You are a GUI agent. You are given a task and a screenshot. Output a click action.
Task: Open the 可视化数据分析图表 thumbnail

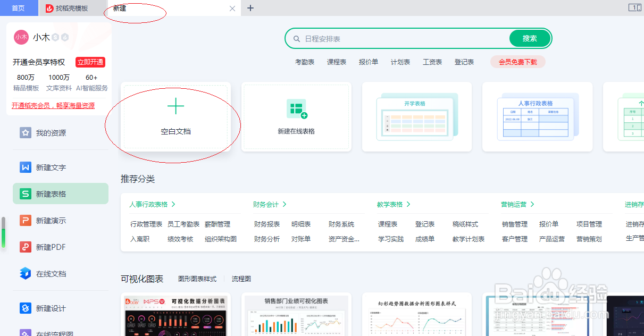click(176, 315)
